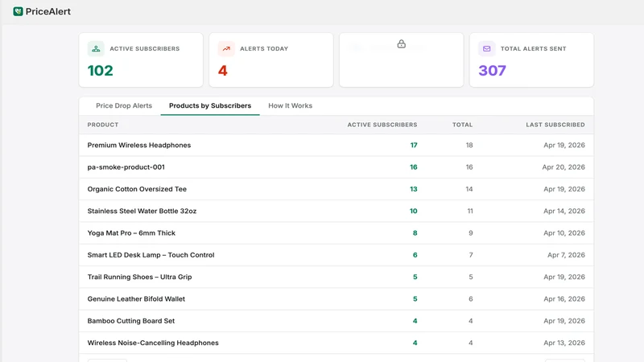
Task: Select Smart LED Desk Lamp – Touch Control
Action: click(151, 255)
